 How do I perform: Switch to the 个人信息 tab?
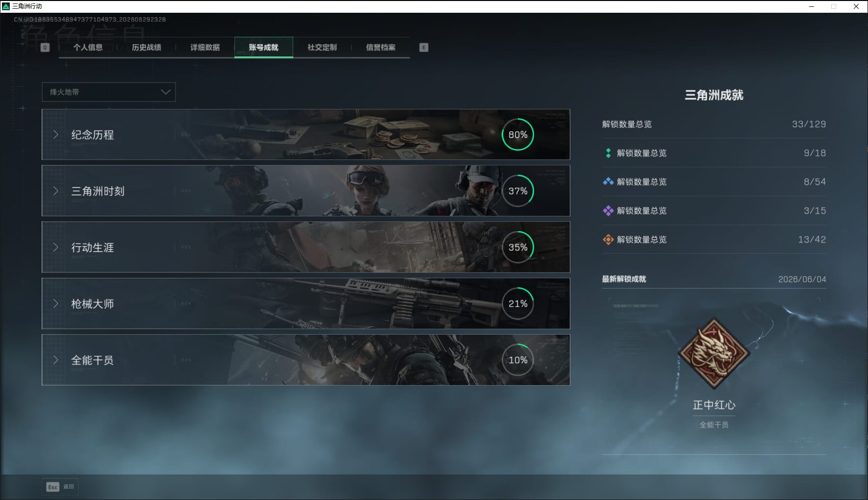[88, 48]
